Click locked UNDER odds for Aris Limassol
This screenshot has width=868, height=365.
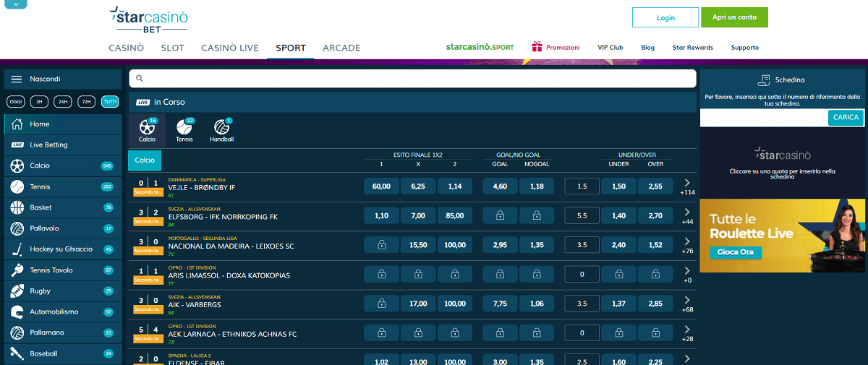tap(618, 275)
